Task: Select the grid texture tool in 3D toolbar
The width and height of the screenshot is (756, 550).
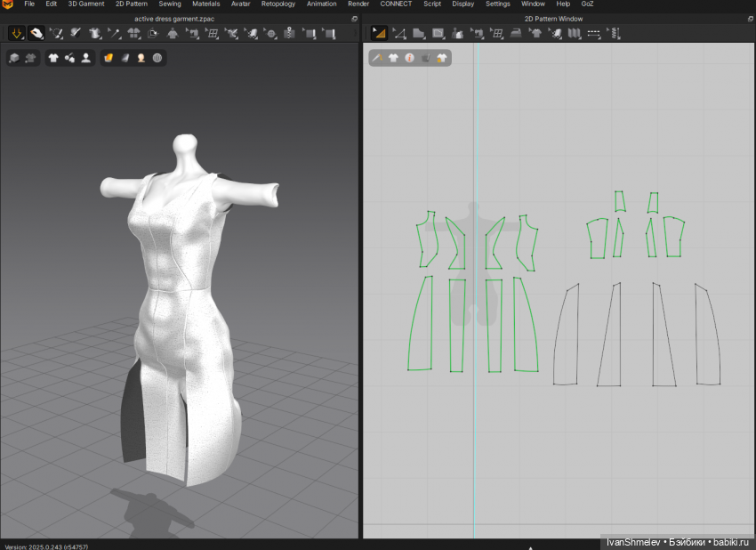Action: coord(213,33)
